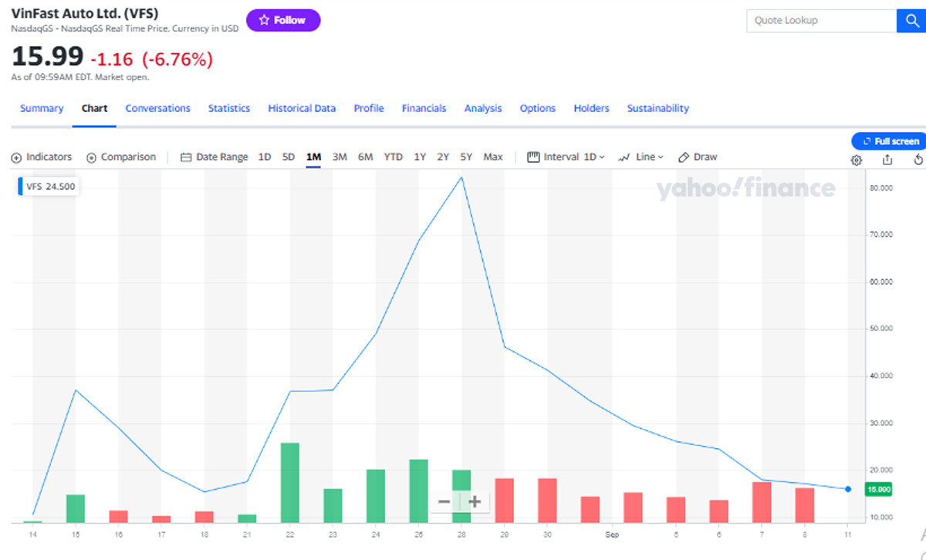Viewport: 926px width, 560px height.
Task: Open the Sustainability tab
Action: [658, 109]
